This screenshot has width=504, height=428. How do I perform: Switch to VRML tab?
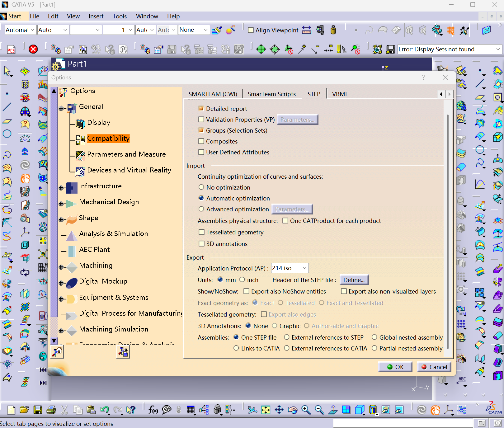(x=340, y=94)
